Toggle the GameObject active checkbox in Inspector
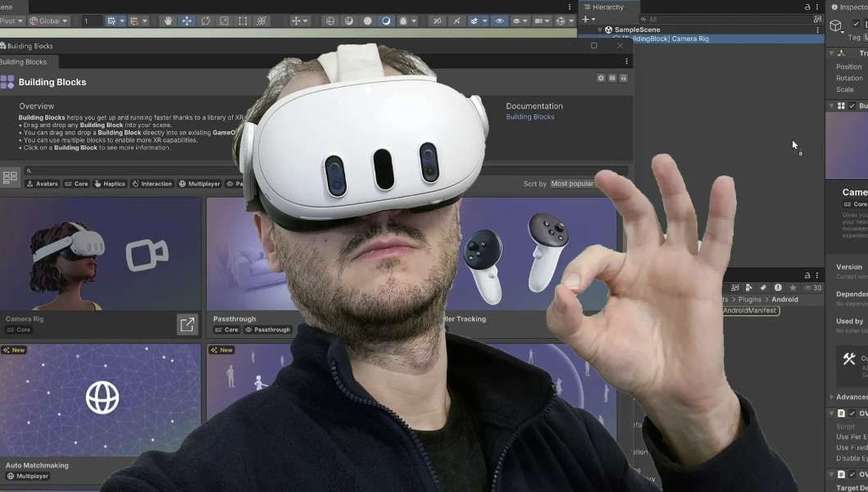 click(856, 25)
